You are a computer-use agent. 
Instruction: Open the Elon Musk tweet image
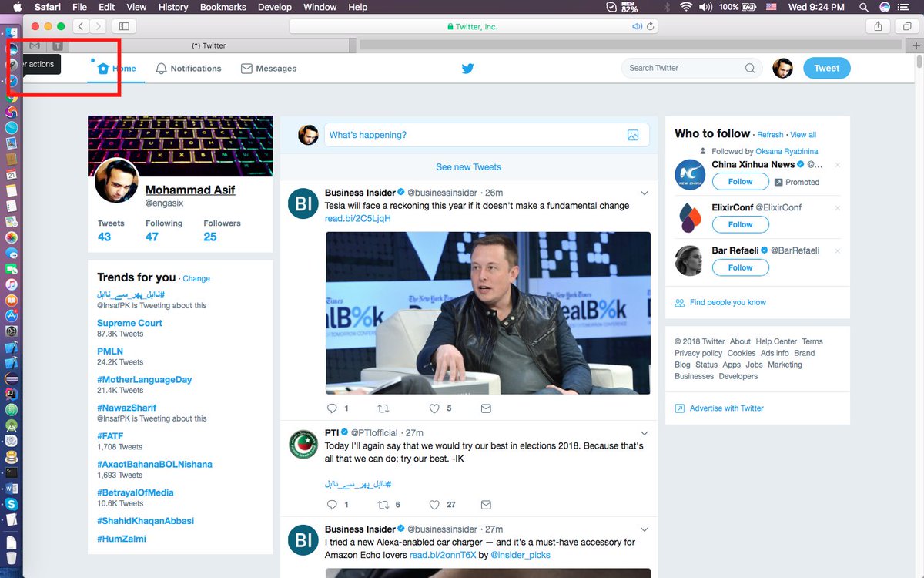pyautogui.click(x=487, y=313)
